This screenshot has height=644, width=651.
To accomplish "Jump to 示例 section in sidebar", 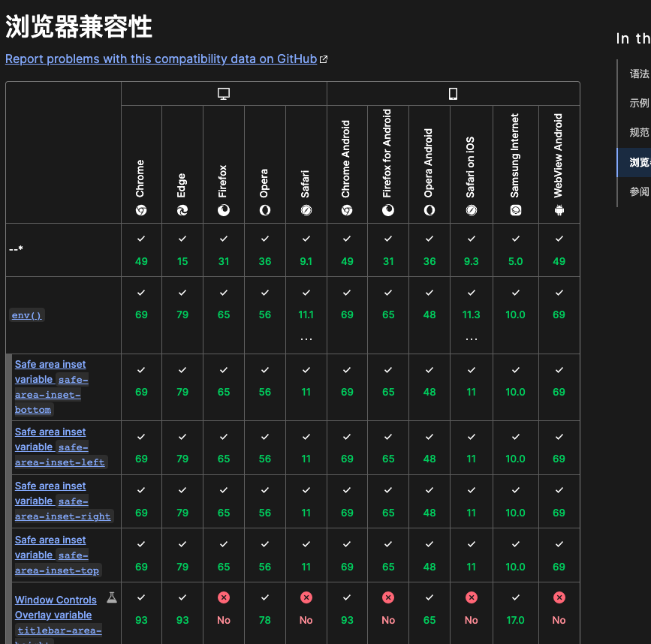I will point(640,103).
